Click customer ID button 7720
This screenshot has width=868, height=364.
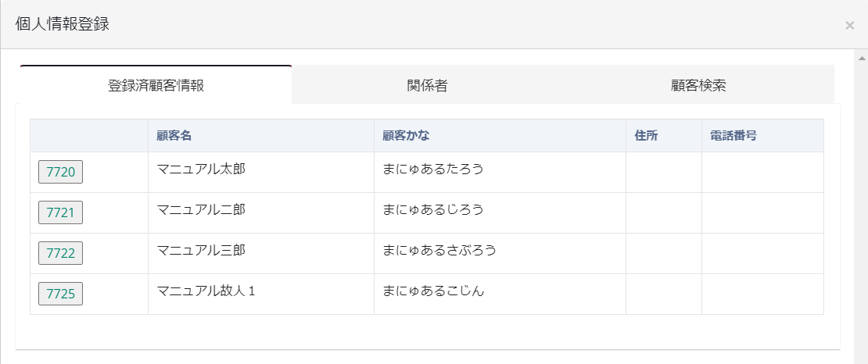(x=60, y=172)
